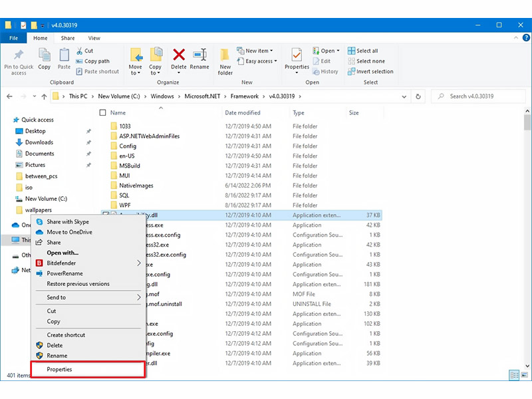Select the between_pcs folder in sidebar

41,176
